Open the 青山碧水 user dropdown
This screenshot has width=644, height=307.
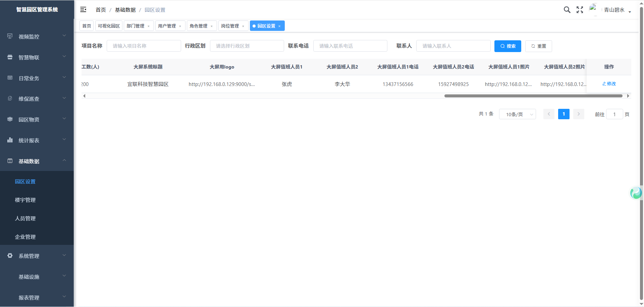tap(617, 10)
